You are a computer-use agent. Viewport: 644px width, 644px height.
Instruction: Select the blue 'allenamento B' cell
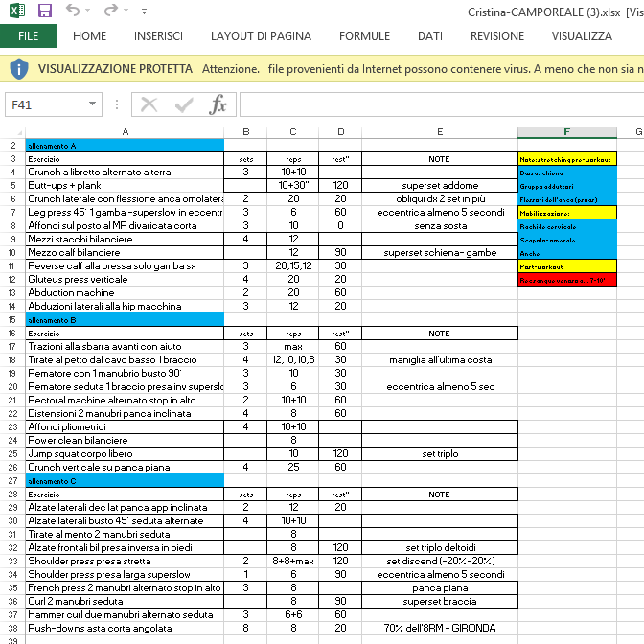pos(125,319)
